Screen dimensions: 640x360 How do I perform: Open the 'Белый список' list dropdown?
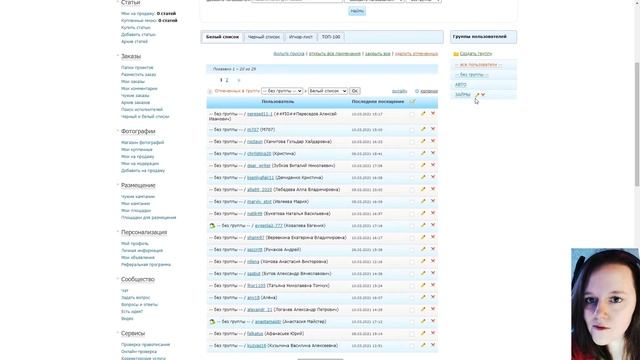pos(328,91)
